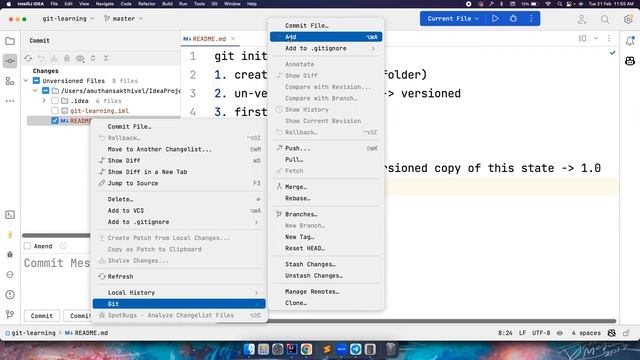The height and width of the screenshot is (360, 640).
Task: Open Search Everywhere magnifier icon
Action: click(x=605, y=19)
